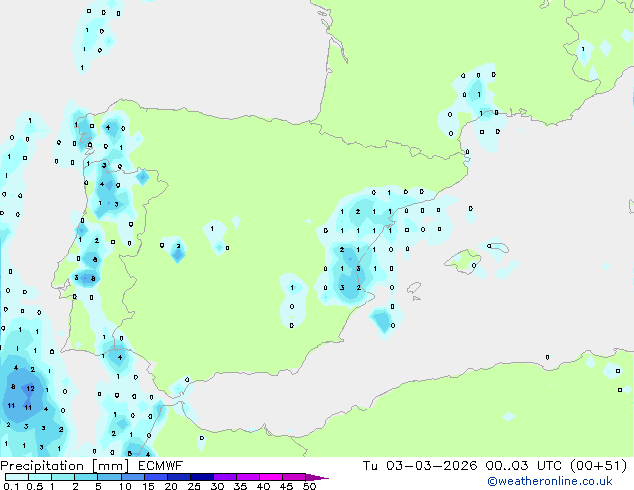Click the legend label '50'
This screenshot has height=490, width=634.
pos(309,486)
